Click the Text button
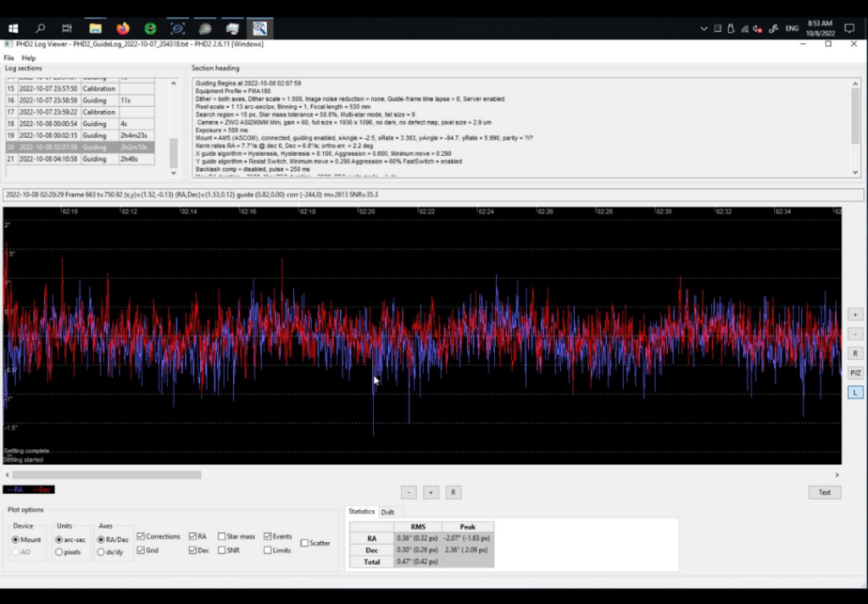The width and height of the screenshot is (868, 604). 824,492
